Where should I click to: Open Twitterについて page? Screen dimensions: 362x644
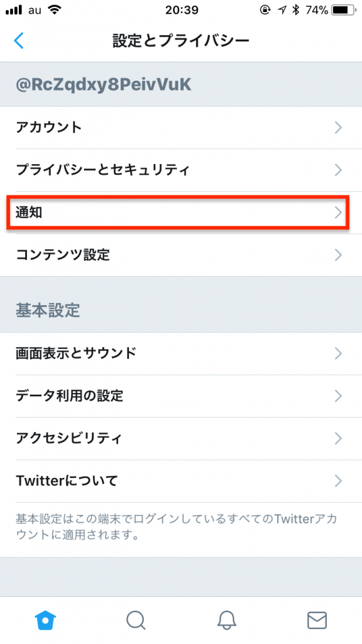pos(181,480)
